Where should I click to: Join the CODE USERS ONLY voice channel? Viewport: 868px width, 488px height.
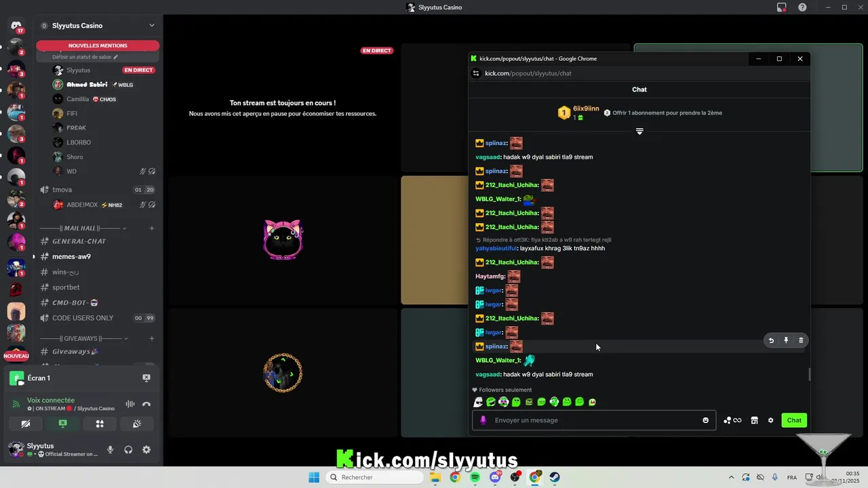(x=96, y=318)
